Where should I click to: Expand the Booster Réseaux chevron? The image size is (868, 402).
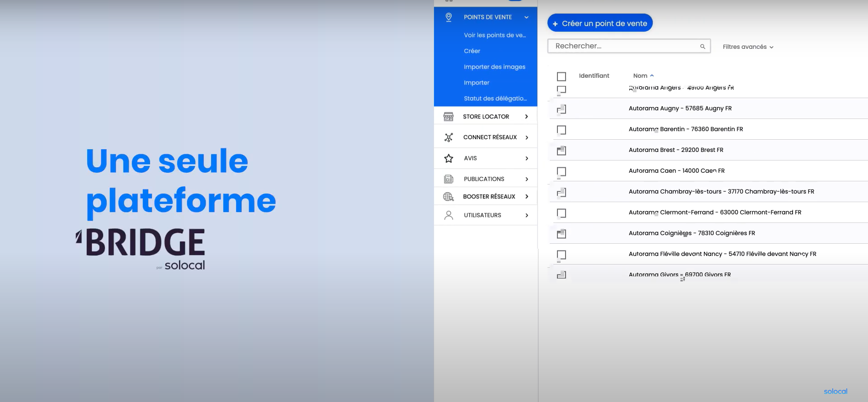[527, 197]
